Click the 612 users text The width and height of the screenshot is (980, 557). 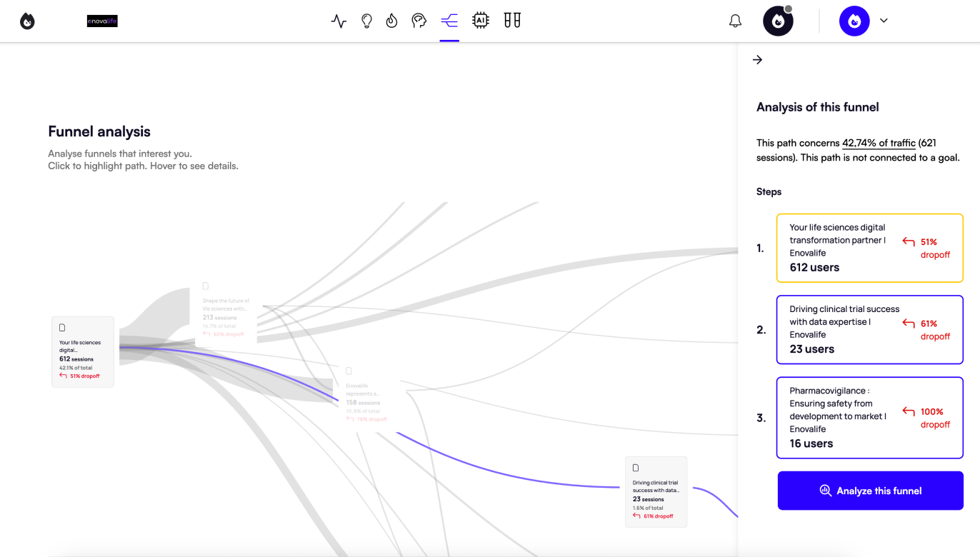coord(814,267)
